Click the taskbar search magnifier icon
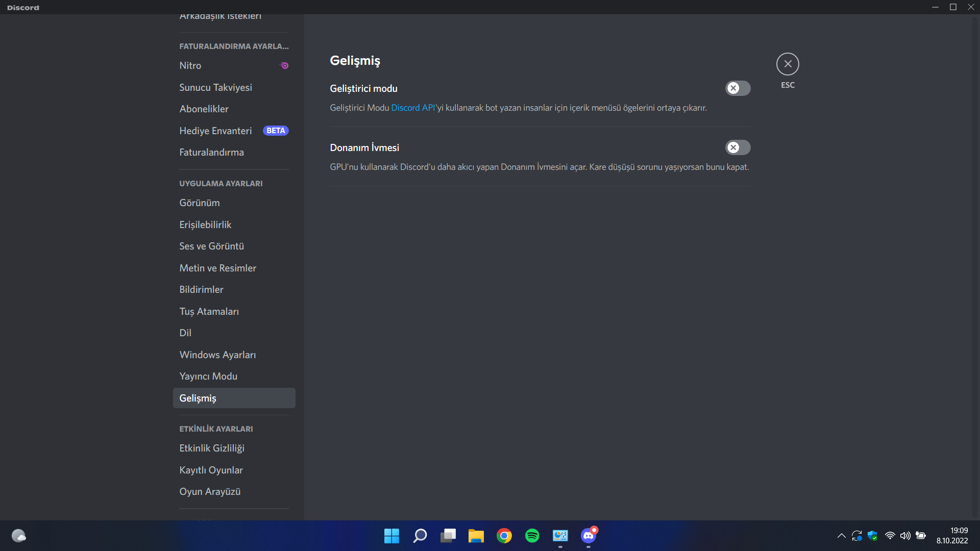 click(x=420, y=536)
